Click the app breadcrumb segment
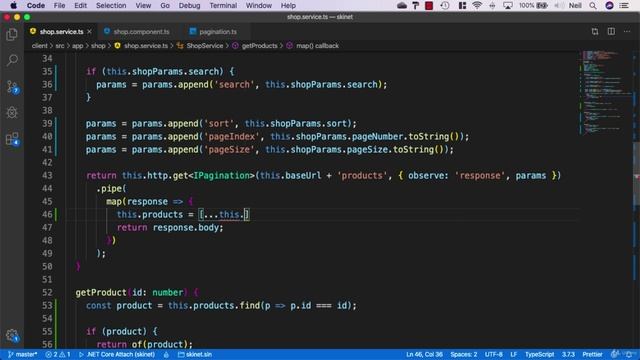This screenshot has height=360, width=640. click(x=78, y=46)
